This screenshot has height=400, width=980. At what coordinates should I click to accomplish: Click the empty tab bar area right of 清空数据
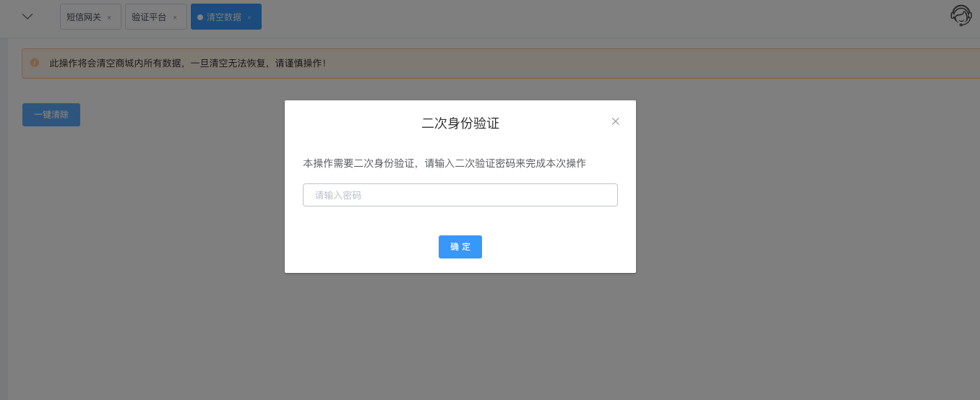point(600,17)
